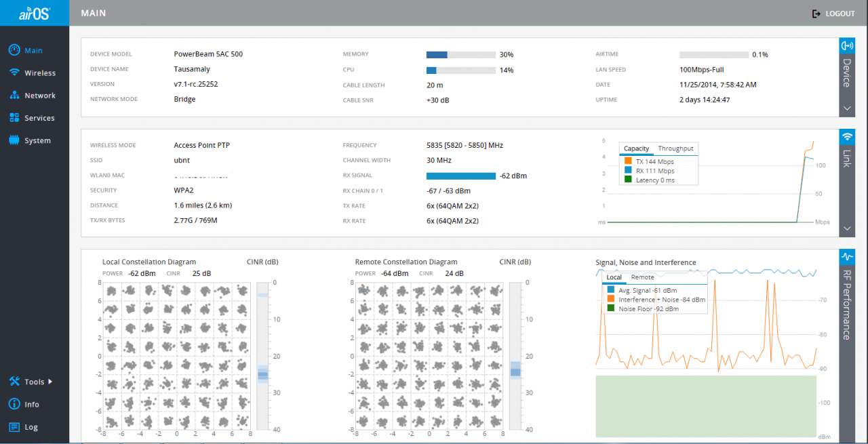
Task: Click the airOS logo
Action: pos(34,13)
